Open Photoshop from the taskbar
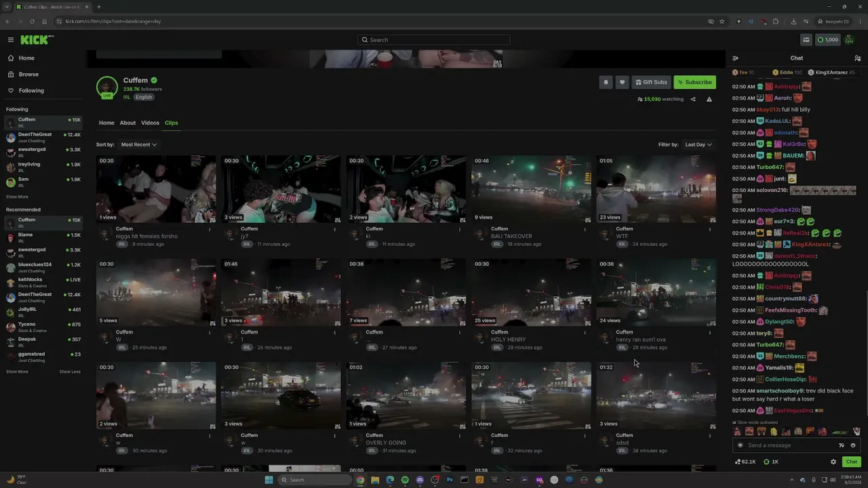 pyautogui.click(x=450, y=480)
